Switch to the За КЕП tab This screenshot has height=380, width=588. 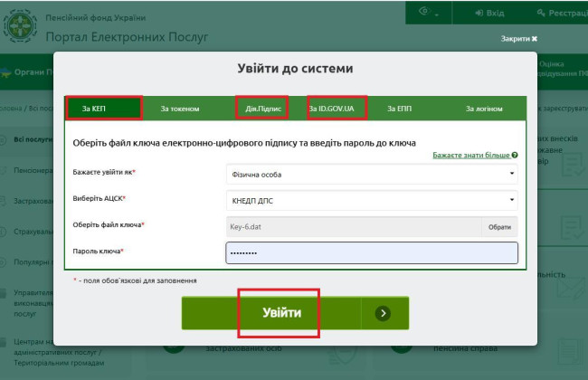[104, 109]
